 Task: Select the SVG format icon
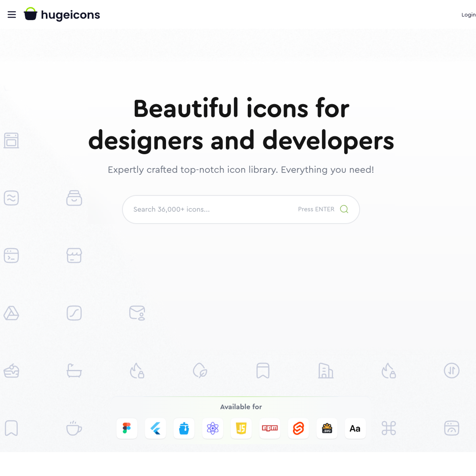(x=327, y=428)
